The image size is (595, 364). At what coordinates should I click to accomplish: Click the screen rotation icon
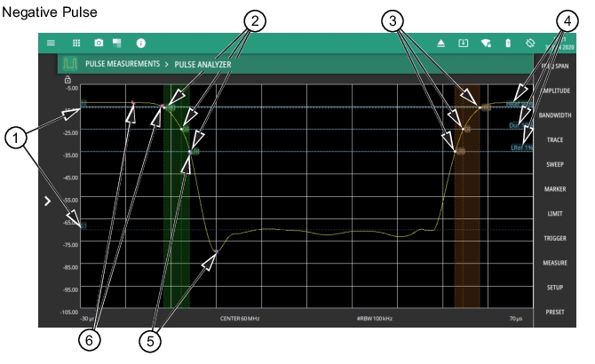[x=530, y=43]
